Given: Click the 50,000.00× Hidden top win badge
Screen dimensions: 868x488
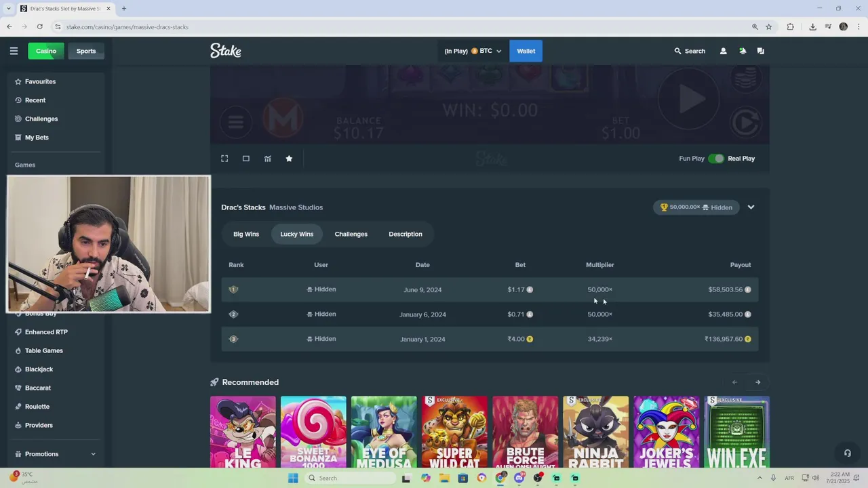Looking at the screenshot, I should pyautogui.click(x=696, y=207).
